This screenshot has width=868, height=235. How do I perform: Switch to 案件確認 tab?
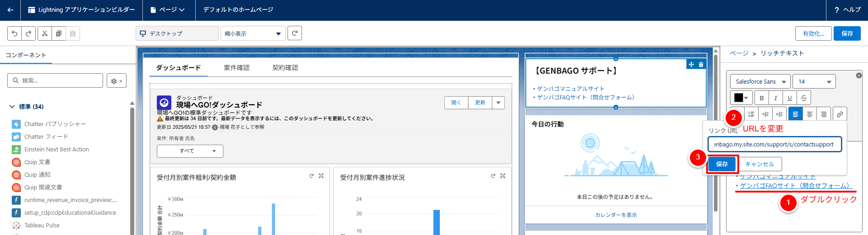tap(236, 68)
